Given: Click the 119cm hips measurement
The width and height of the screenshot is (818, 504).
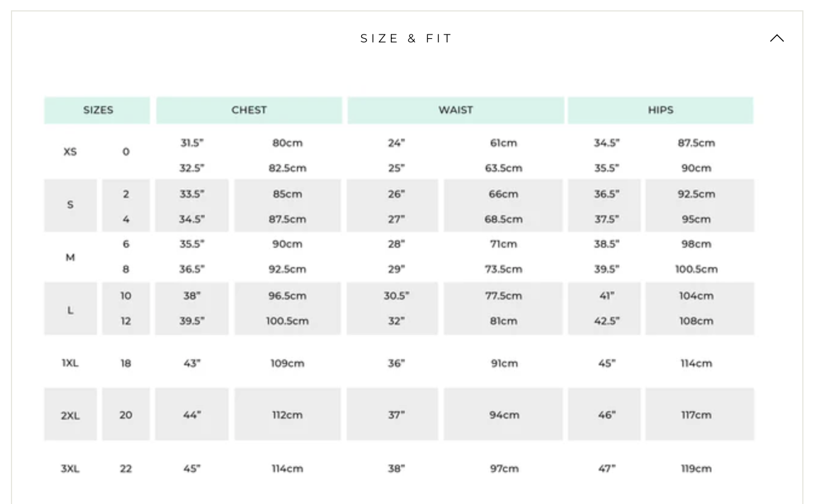Looking at the screenshot, I should point(696,469).
